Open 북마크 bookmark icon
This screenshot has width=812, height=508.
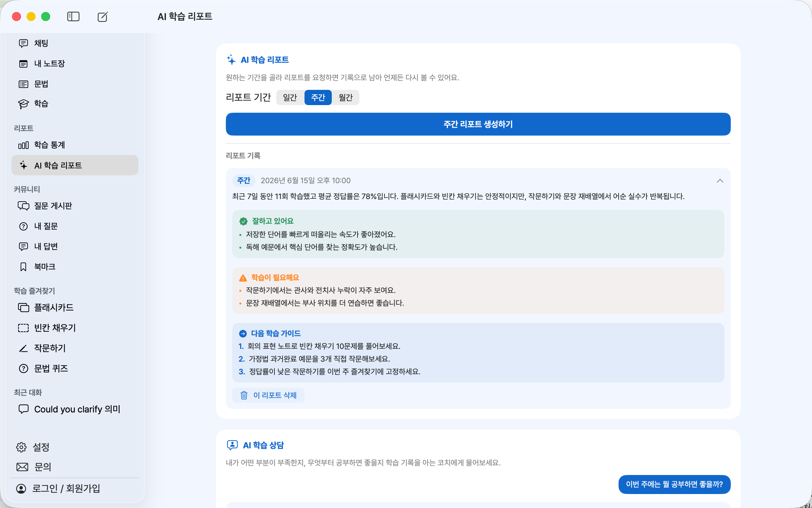23,267
